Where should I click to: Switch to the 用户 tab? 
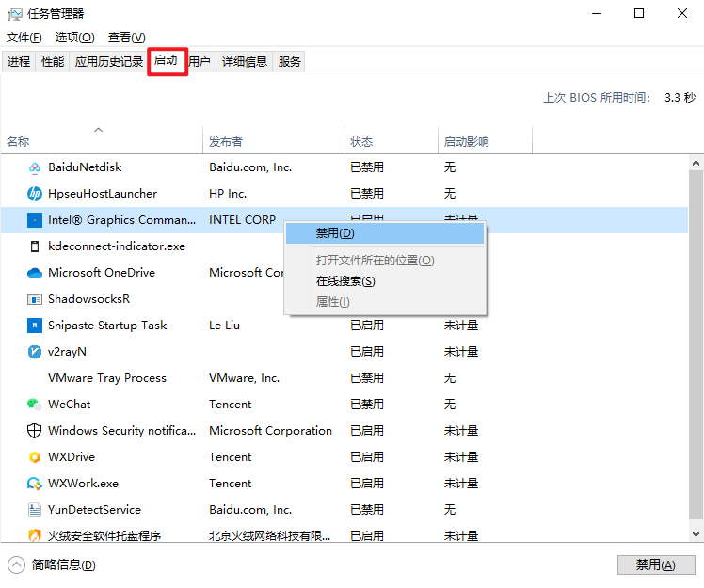pos(200,61)
